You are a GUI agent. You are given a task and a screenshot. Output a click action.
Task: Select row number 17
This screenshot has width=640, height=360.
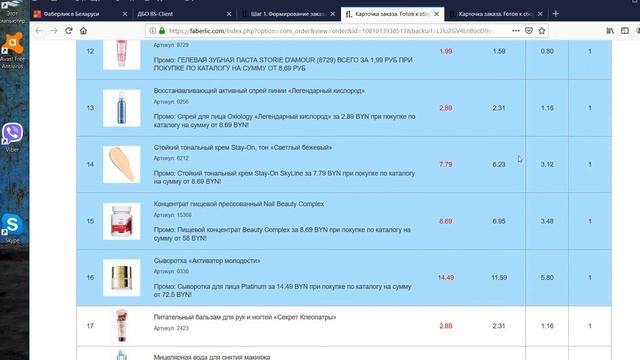pyautogui.click(x=90, y=326)
